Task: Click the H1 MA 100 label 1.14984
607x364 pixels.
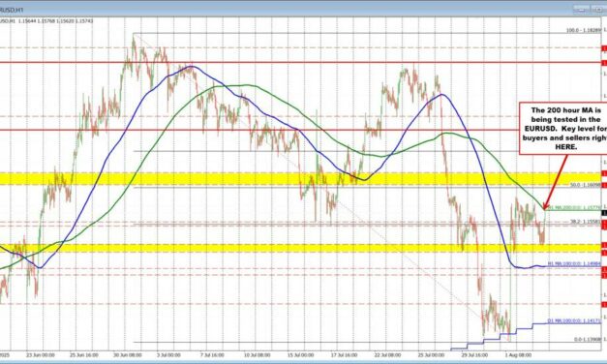Action: [x=574, y=263]
